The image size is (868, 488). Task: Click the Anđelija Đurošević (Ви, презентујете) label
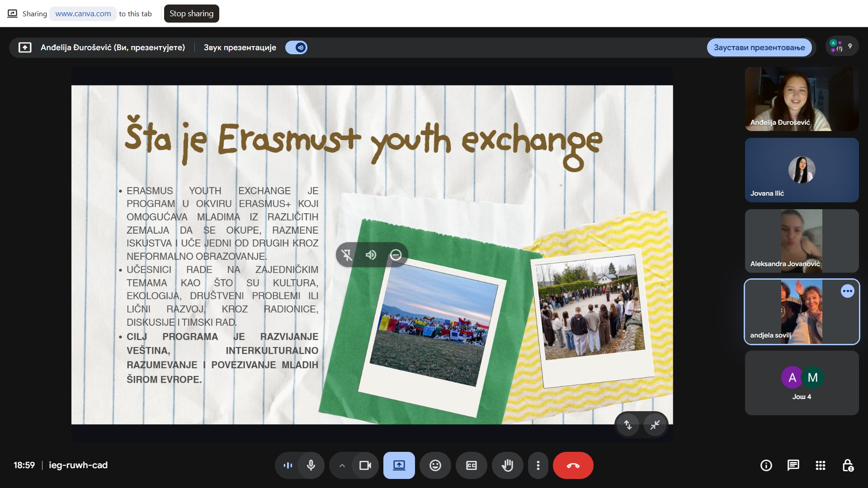113,47
